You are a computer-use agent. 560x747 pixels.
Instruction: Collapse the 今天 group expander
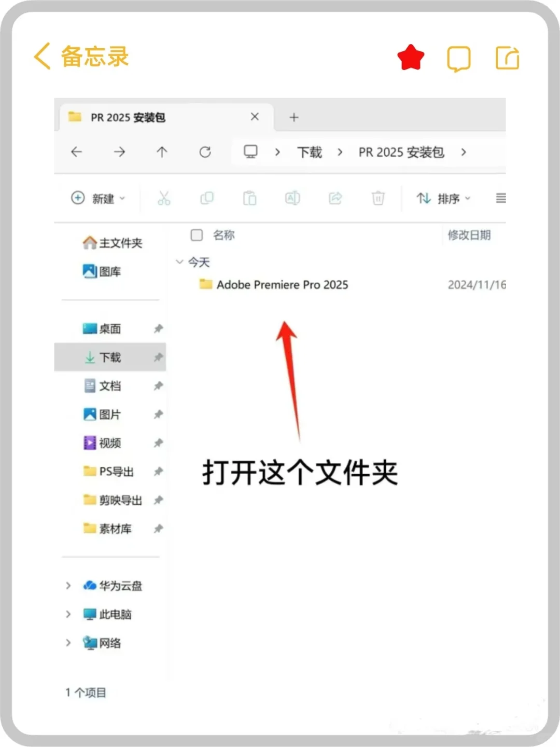coord(180,261)
